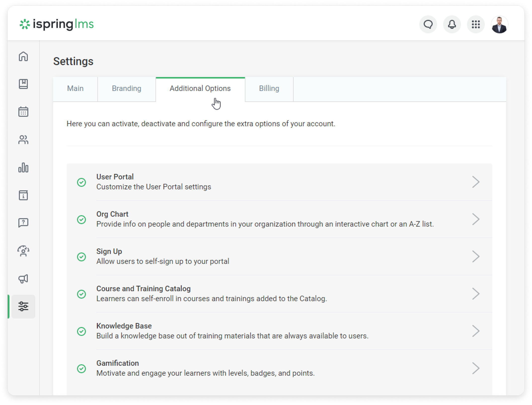The image size is (532, 405).
Task: Click the Gamification option title
Action: coord(117,363)
